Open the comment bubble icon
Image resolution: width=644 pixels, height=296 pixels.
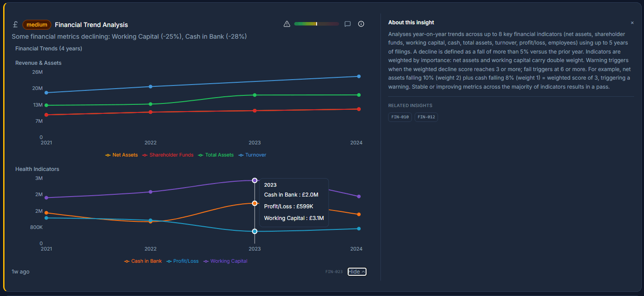(x=348, y=24)
